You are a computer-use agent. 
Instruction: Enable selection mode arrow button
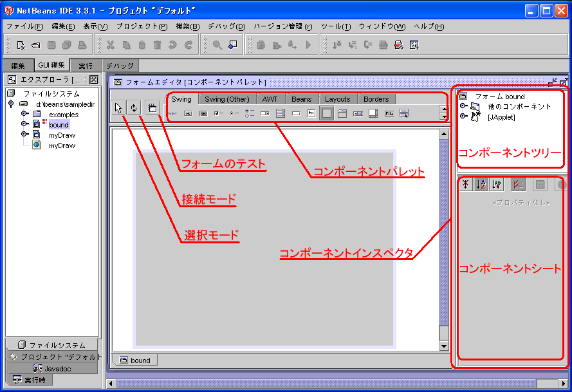pos(118,107)
